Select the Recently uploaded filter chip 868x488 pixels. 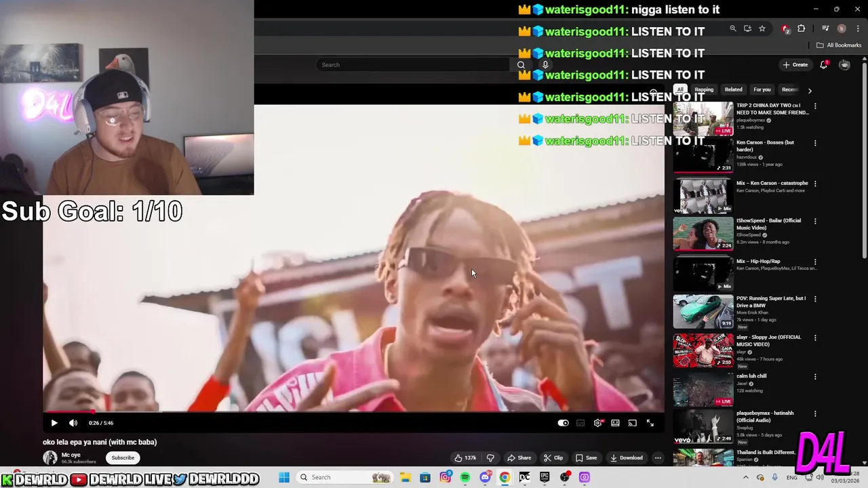(x=790, y=89)
